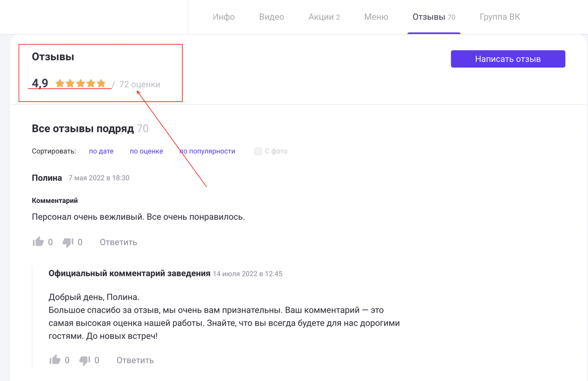
Task: Select the first star of the rating
Action: pyautogui.click(x=59, y=83)
